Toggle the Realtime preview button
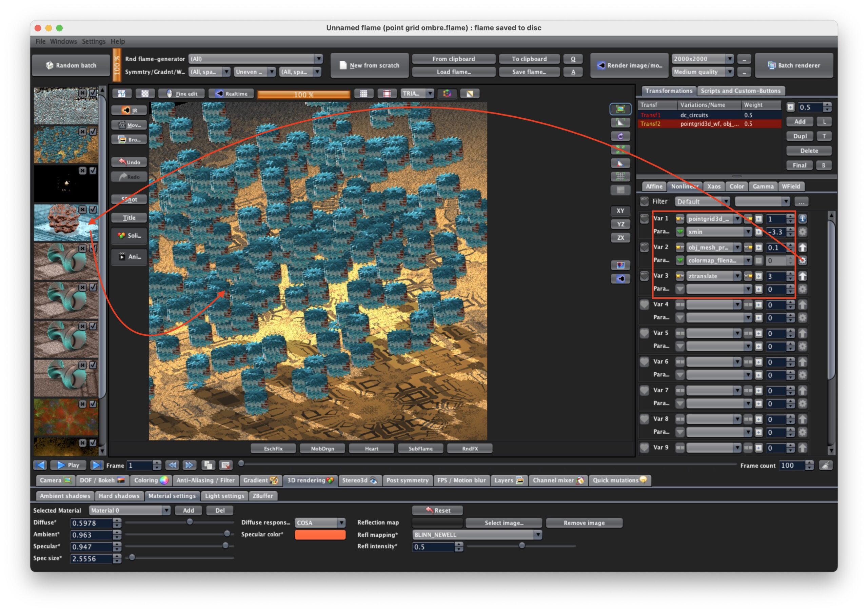Viewport: 868px width, 612px height. [231, 94]
